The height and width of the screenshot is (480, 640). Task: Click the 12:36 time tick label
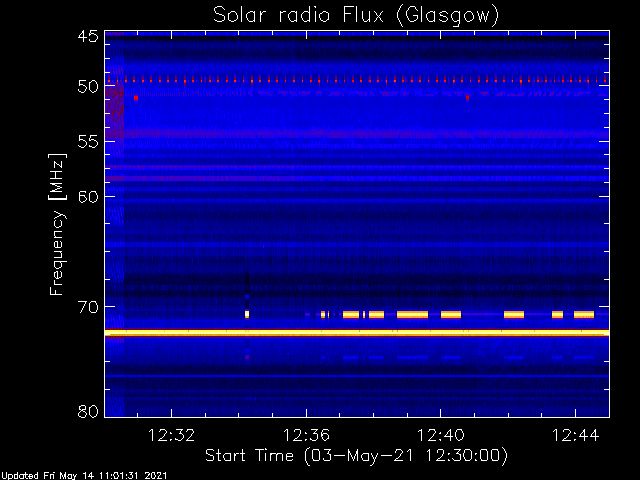[306, 435]
